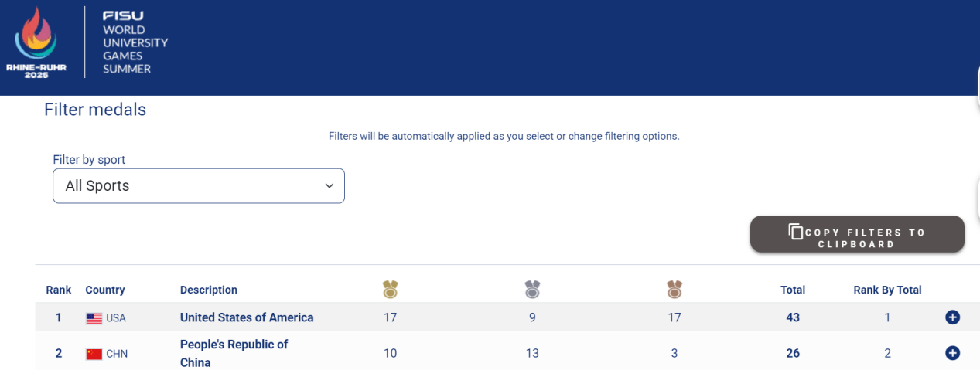Click the dropdown chevron in sport filter
The image size is (980, 370).
tap(330, 186)
